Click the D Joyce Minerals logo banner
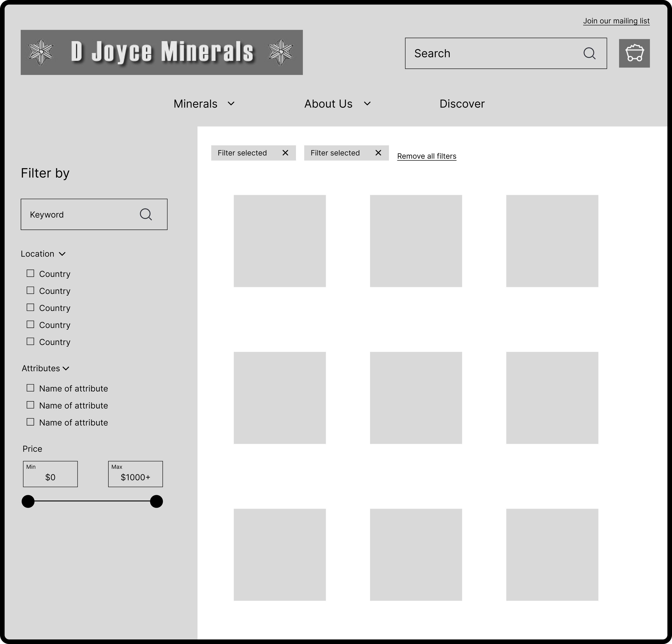Viewport: 672px width, 644px height. [x=162, y=52]
